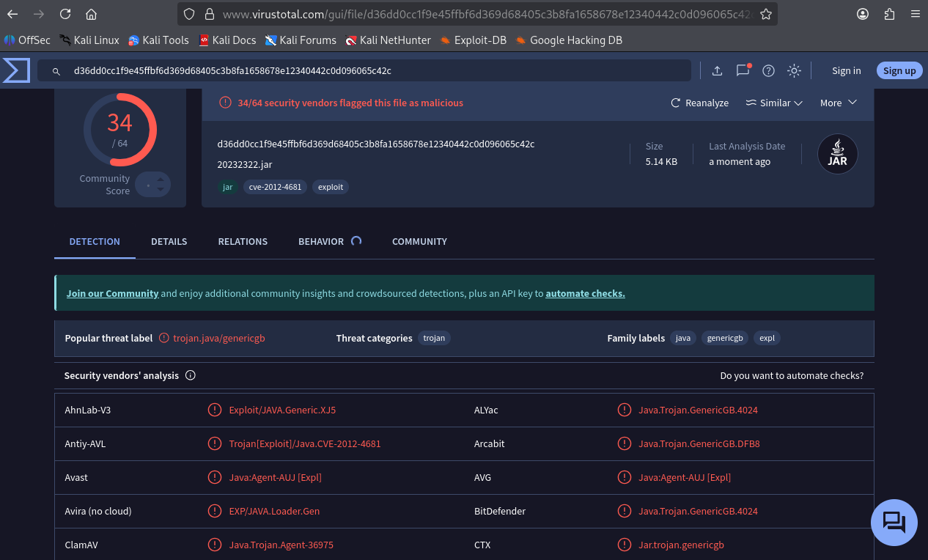This screenshot has width=928, height=560.
Task: Select the Trojan[Exploit]/Java.CVE-2012-4681 text
Action: click(305, 443)
